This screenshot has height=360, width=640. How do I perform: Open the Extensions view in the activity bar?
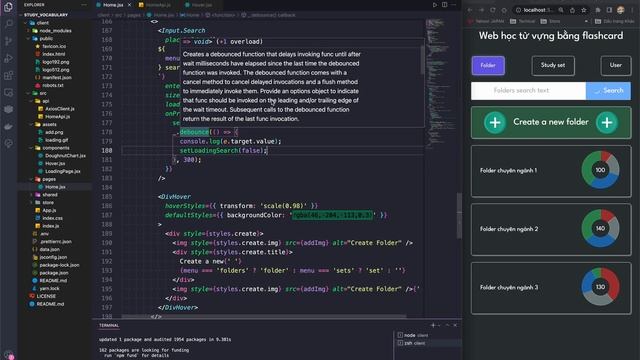(8, 76)
